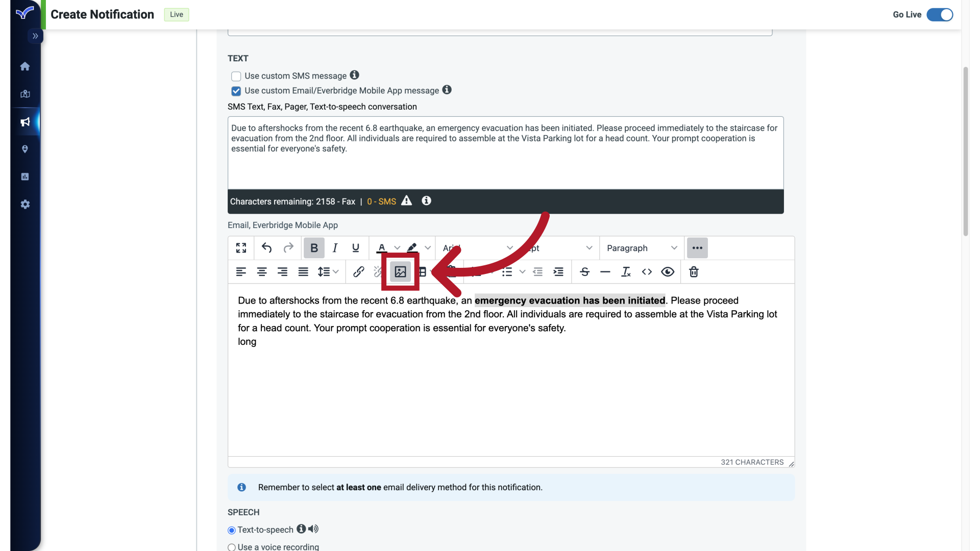Click the editor resize handle corner
Screen dimensions: 980x551
[791, 463]
